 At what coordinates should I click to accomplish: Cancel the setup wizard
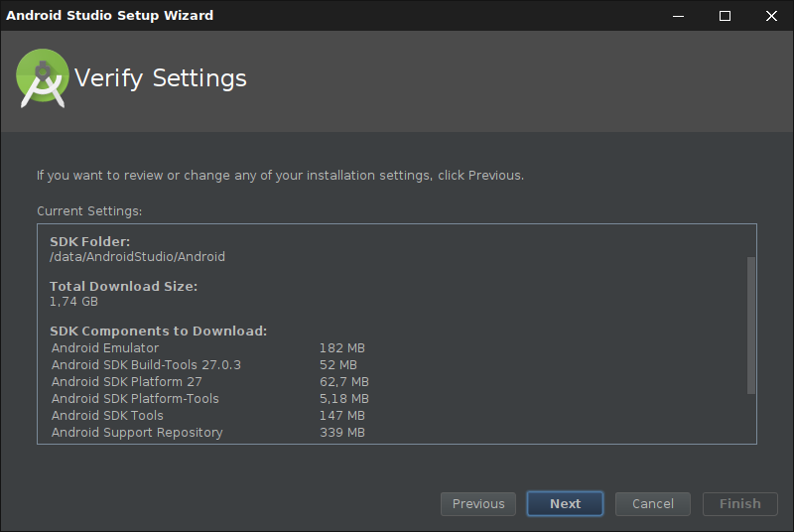click(652, 504)
